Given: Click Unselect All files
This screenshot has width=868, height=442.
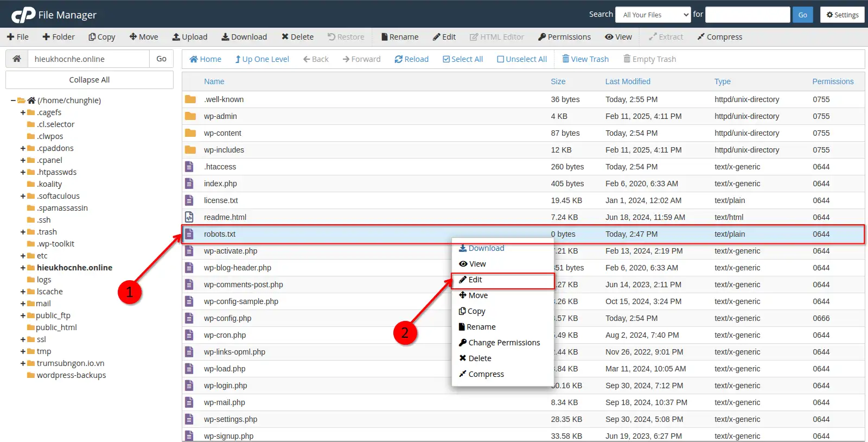Looking at the screenshot, I should click(x=522, y=59).
